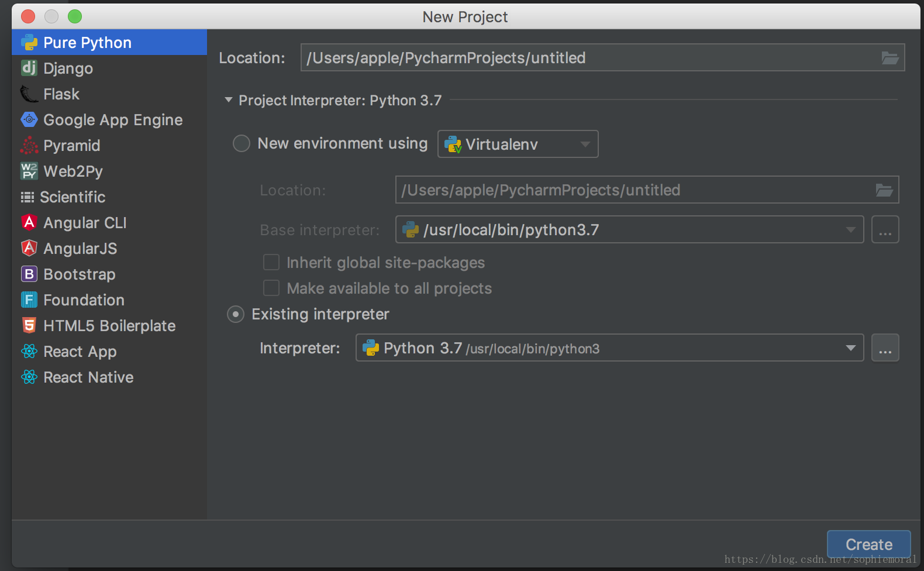Select Existing interpreter radio button
The height and width of the screenshot is (571, 924).
(x=236, y=314)
